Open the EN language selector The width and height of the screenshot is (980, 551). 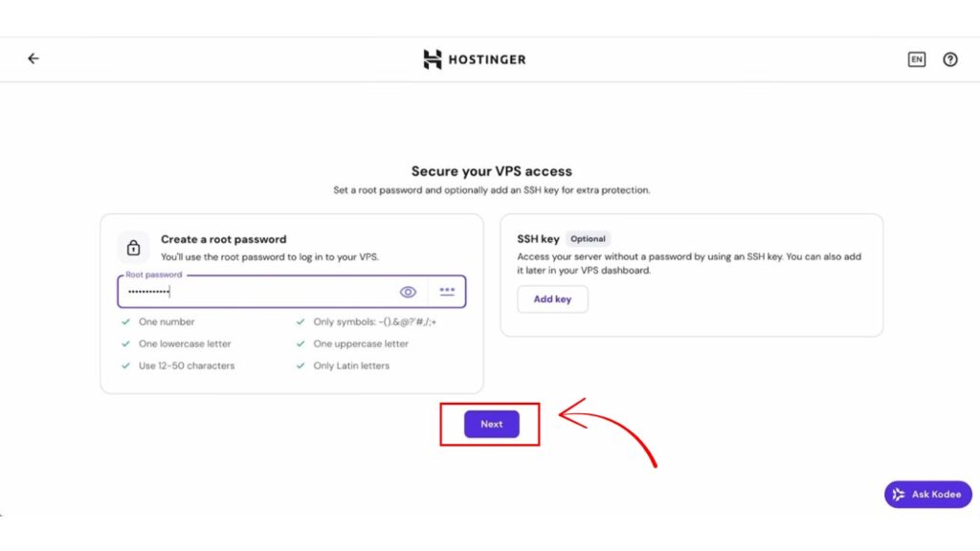(x=917, y=59)
